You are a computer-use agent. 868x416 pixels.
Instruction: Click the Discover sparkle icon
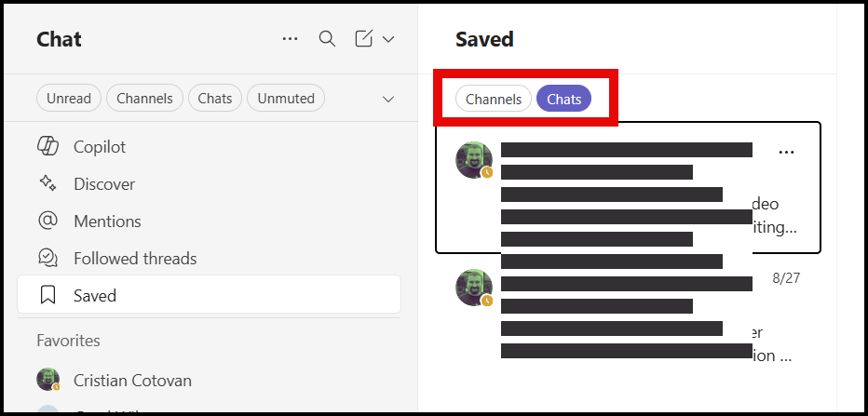point(47,184)
